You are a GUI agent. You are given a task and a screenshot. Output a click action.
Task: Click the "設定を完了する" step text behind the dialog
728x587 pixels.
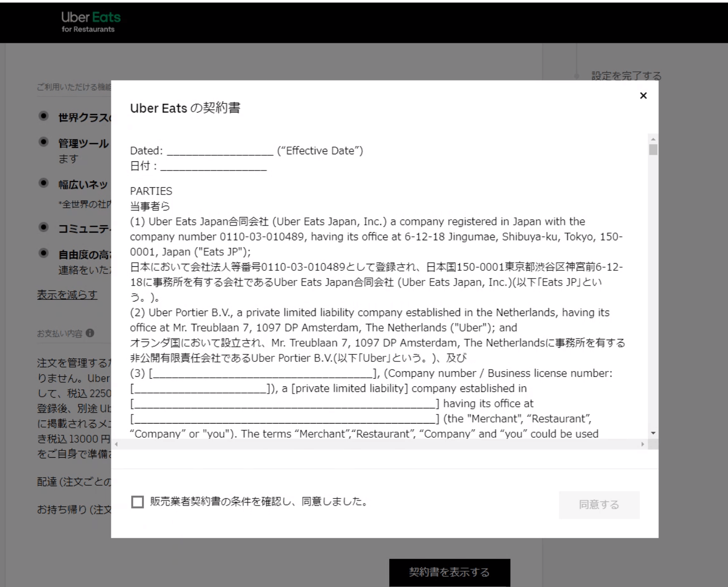pyautogui.click(x=626, y=76)
